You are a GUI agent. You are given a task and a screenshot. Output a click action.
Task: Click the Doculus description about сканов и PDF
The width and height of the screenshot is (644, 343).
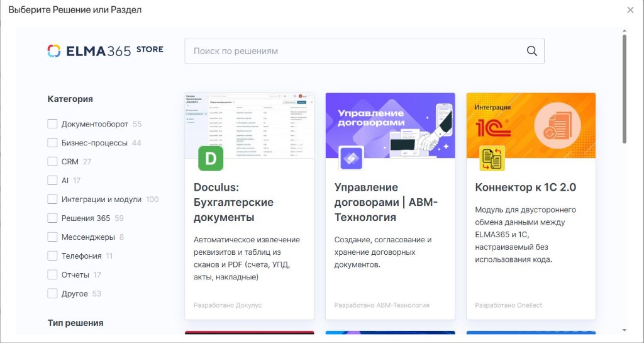pos(247,259)
